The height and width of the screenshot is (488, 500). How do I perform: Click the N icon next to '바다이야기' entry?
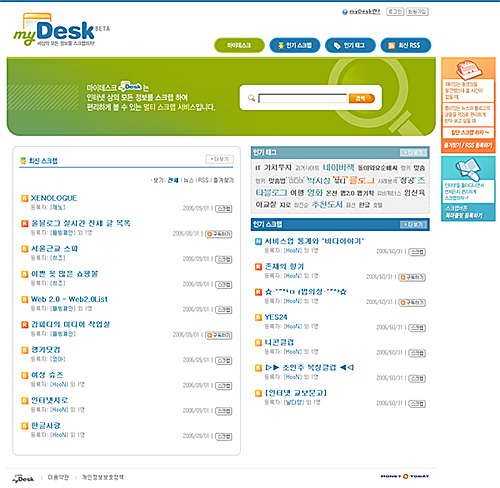coord(258,241)
